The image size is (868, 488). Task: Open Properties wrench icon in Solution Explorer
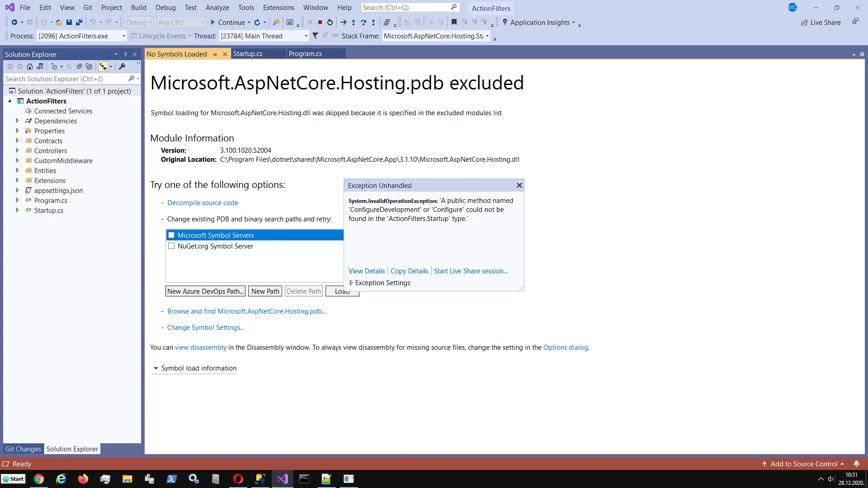pos(122,66)
